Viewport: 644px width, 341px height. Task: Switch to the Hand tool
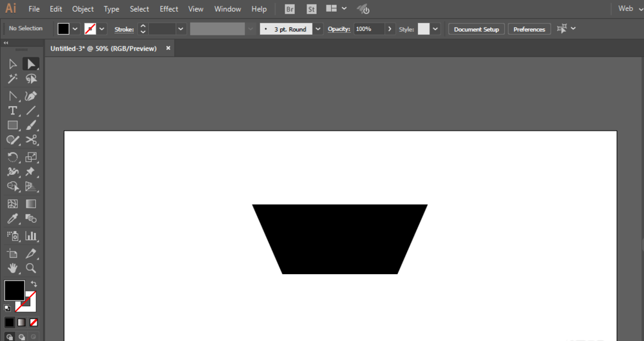point(12,268)
